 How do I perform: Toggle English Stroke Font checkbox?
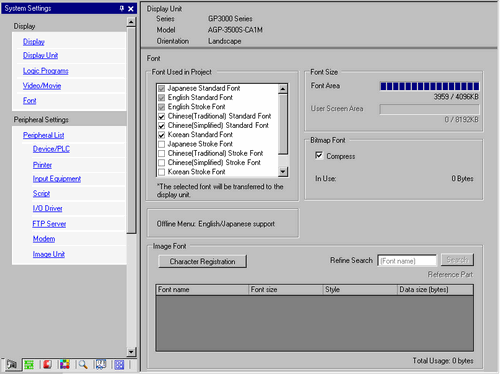pyautogui.click(x=162, y=107)
